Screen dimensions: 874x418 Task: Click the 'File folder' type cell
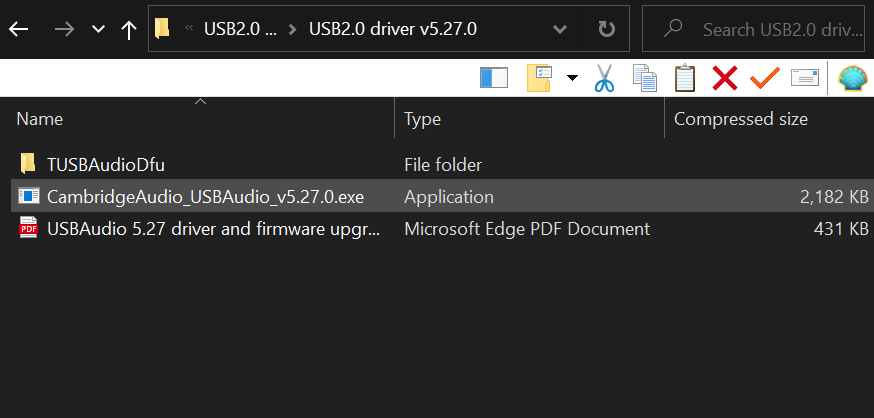point(443,164)
